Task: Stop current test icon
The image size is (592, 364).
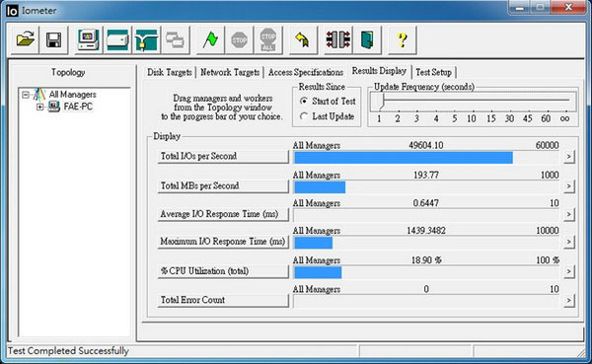Action: [x=240, y=39]
